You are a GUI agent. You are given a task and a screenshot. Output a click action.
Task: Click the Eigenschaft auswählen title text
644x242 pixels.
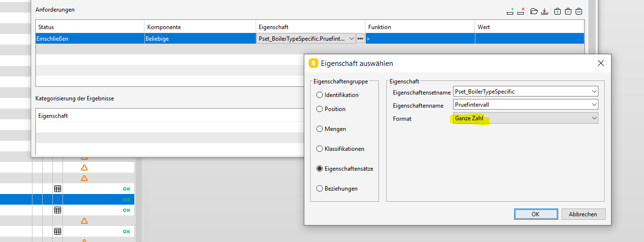[x=357, y=64]
